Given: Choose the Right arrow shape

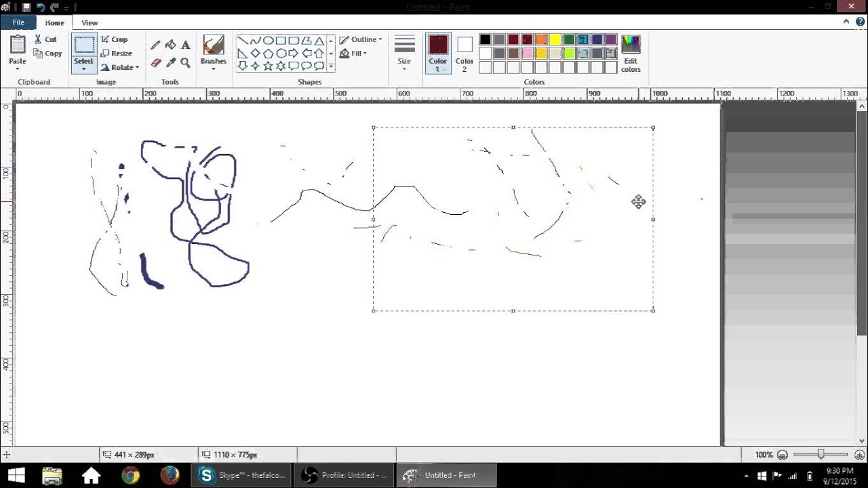Looking at the screenshot, I should pos(294,54).
